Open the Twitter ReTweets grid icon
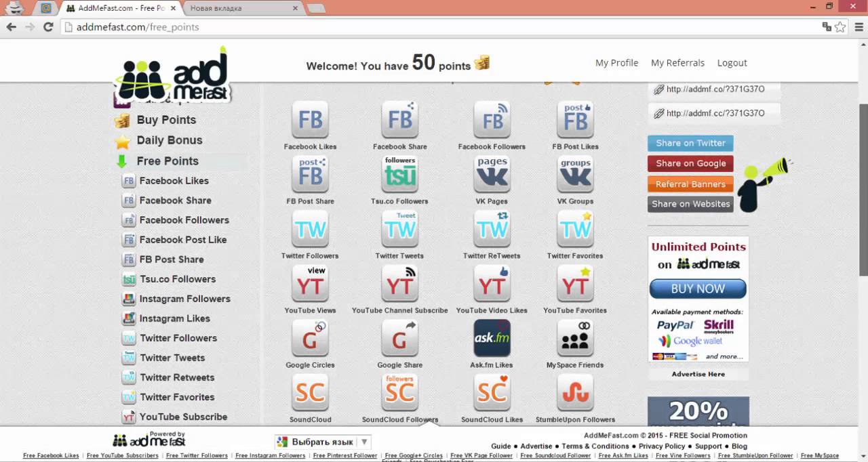The width and height of the screenshot is (868, 462). [x=492, y=229]
